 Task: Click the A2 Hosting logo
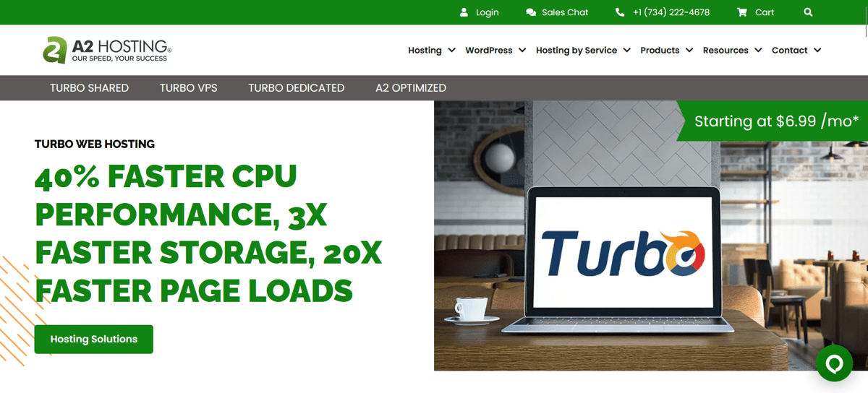click(x=107, y=49)
